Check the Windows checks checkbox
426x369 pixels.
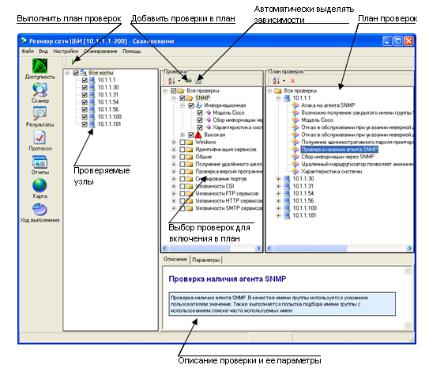[182, 142]
